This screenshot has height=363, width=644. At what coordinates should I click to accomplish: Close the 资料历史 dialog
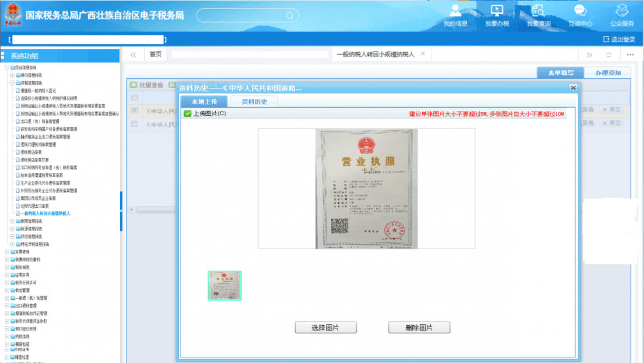coord(573,88)
